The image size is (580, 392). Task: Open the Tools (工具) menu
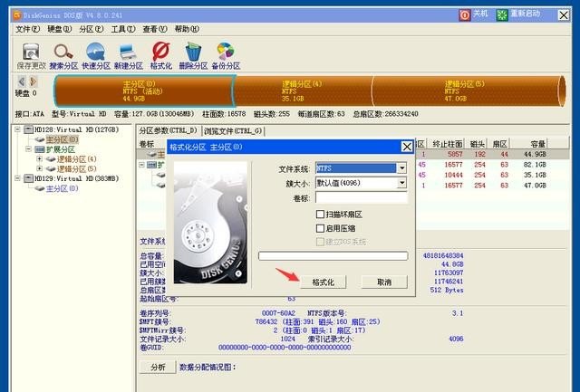click(123, 29)
